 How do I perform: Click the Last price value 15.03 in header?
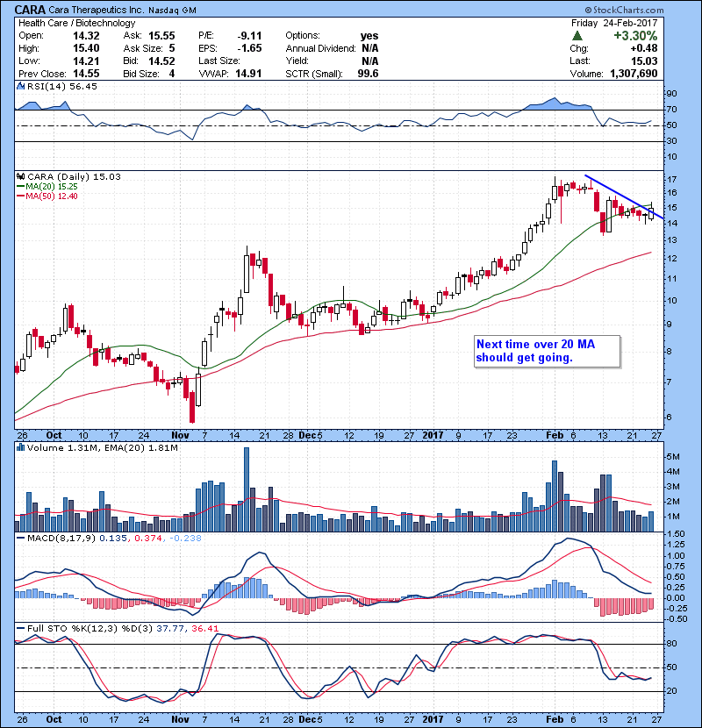coord(644,61)
